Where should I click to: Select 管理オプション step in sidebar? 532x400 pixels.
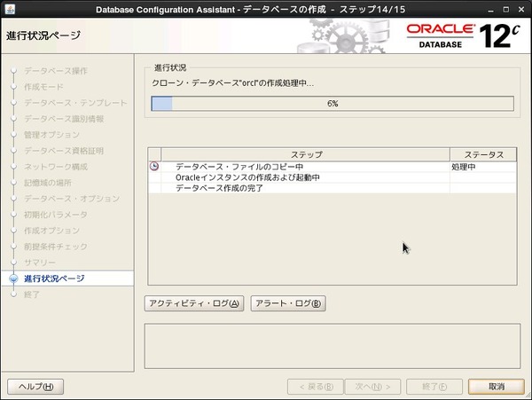click(x=51, y=135)
